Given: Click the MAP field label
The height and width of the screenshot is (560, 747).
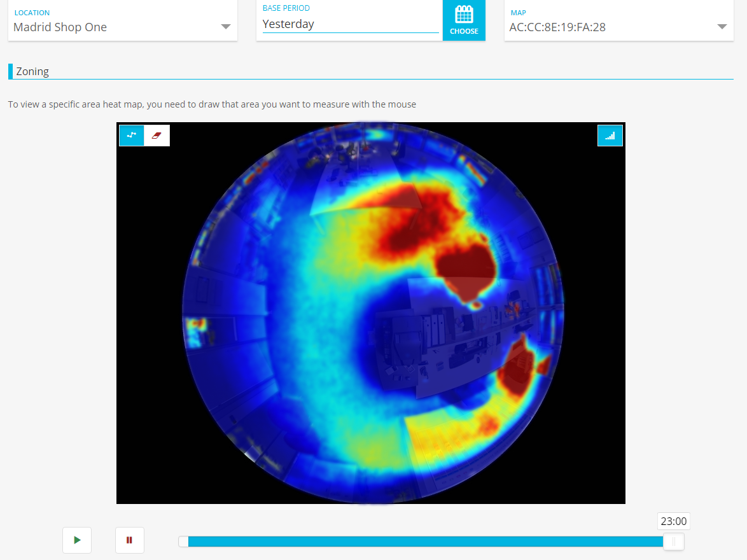Looking at the screenshot, I should (519, 13).
